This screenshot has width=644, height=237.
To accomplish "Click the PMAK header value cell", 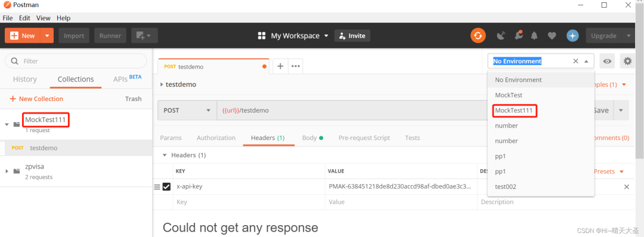I will (x=401, y=186).
